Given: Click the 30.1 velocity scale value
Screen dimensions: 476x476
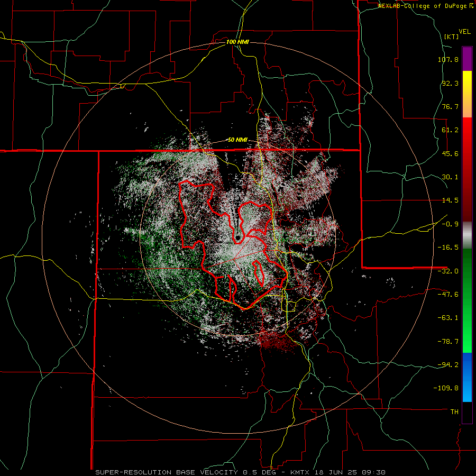Looking at the screenshot, I should (450, 177).
